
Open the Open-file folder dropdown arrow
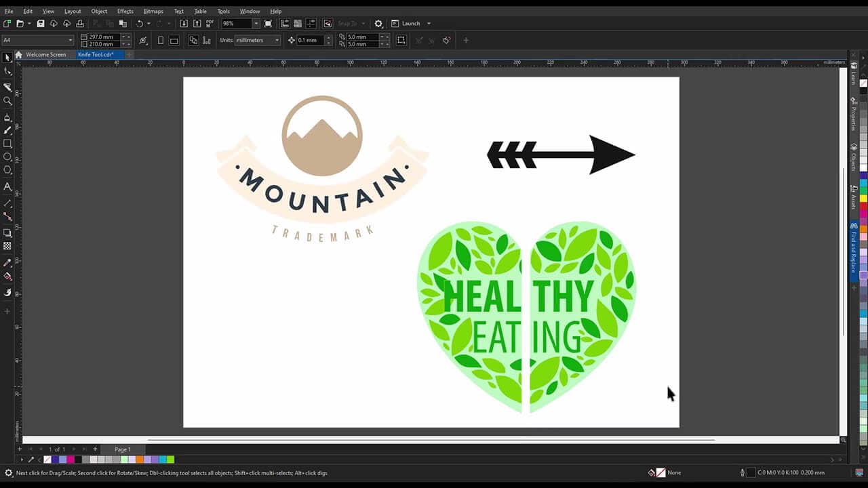(x=29, y=23)
